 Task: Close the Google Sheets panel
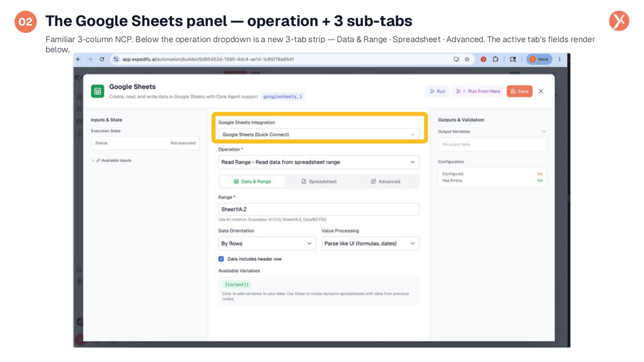click(541, 91)
